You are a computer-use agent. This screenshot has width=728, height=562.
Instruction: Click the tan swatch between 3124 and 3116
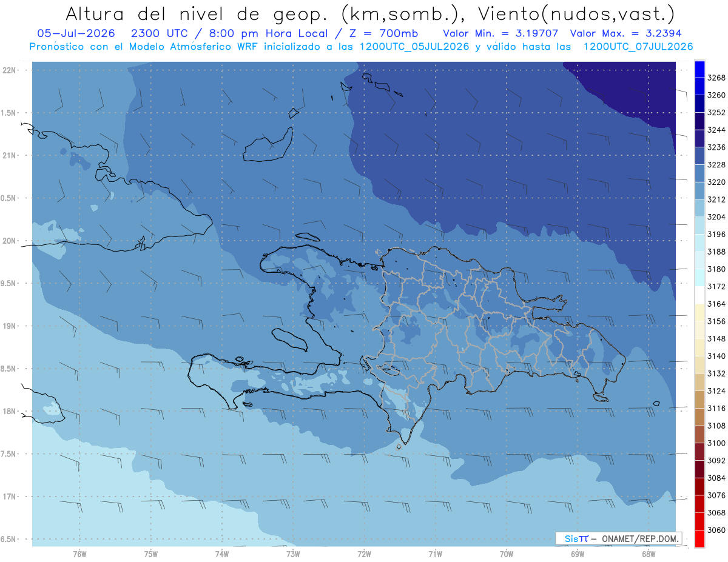699,399
